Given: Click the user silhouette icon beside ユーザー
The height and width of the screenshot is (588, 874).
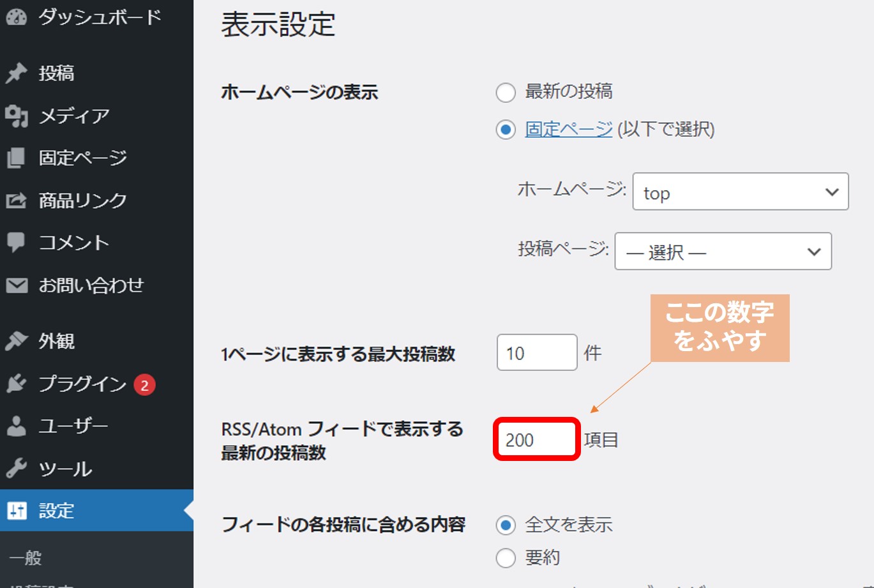Looking at the screenshot, I should click(17, 426).
